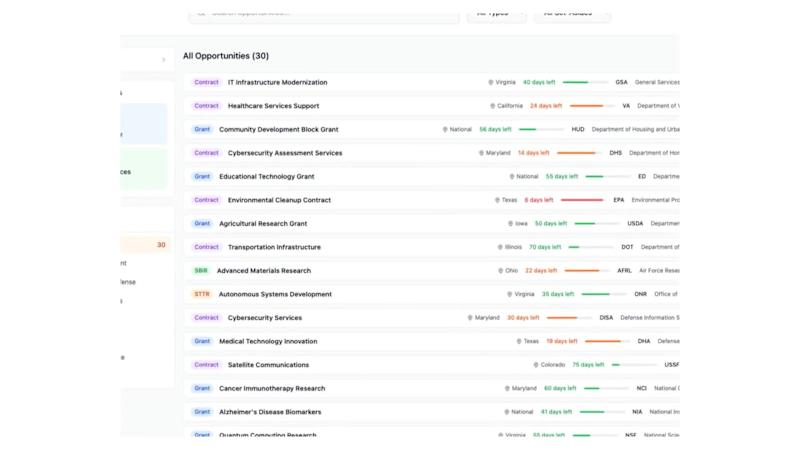The height and width of the screenshot is (450, 800).
Task: Click the pin icon beside Iowa
Action: tap(510, 223)
